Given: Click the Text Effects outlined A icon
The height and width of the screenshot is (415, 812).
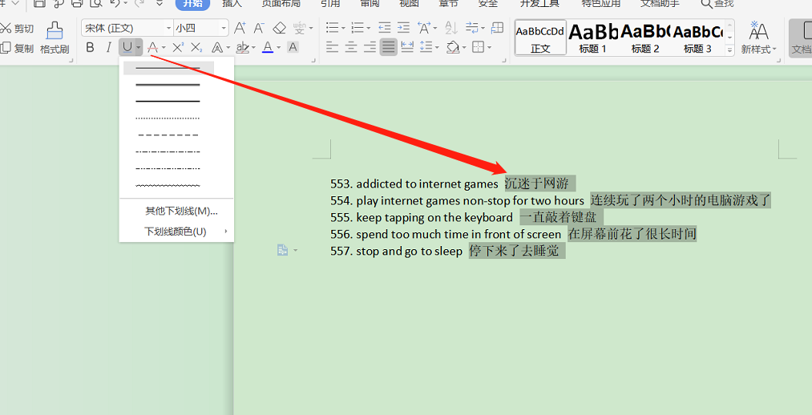Looking at the screenshot, I should coord(217,48).
